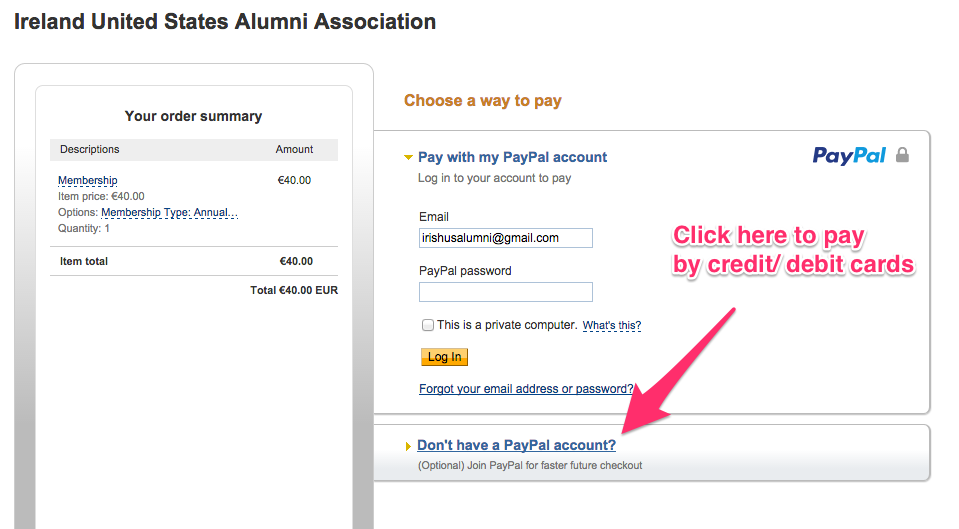This screenshot has width=959, height=529.
Task: Click the 'Your order summary' heading
Action: coord(193,116)
